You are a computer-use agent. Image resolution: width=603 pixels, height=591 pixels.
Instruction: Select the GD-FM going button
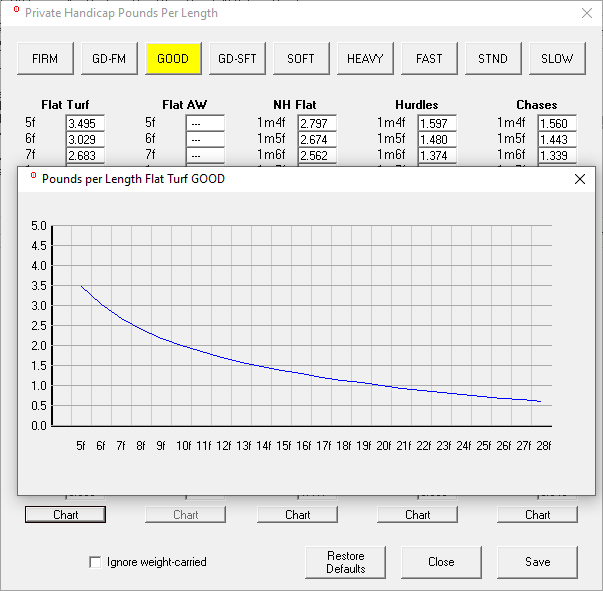click(x=109, y=58)
